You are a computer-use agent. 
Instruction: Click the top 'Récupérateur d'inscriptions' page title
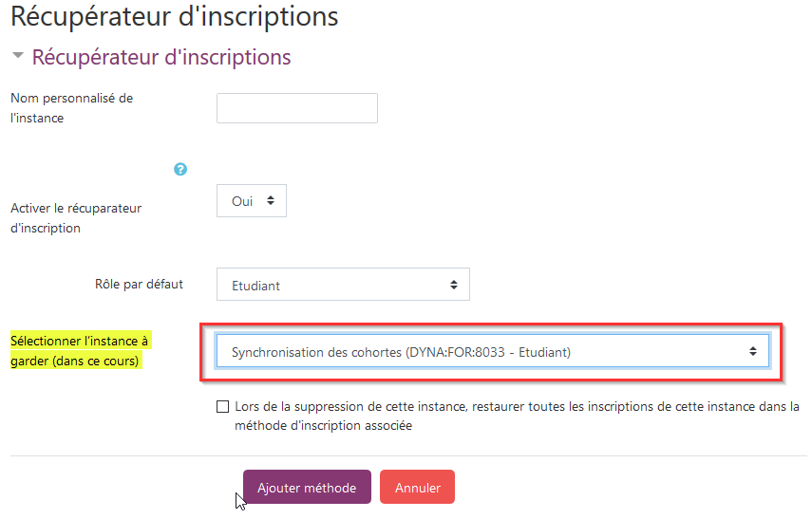(174, 16)
